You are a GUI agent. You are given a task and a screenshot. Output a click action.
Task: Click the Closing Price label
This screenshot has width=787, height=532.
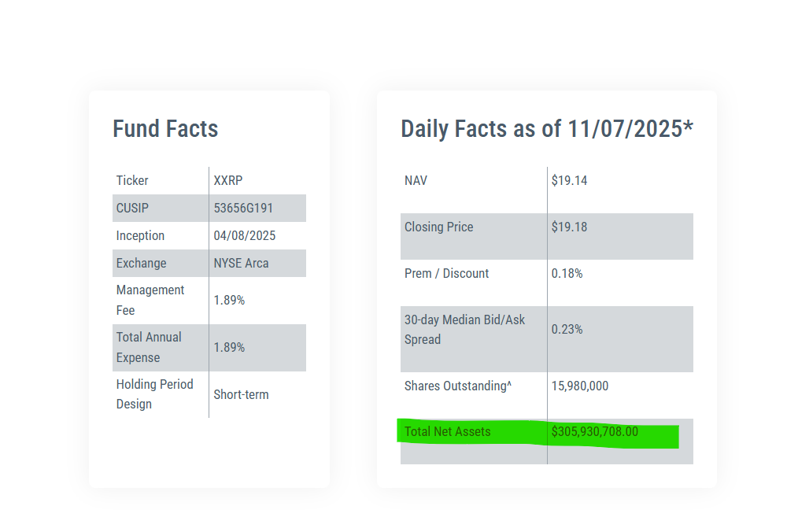pos(439,227)
